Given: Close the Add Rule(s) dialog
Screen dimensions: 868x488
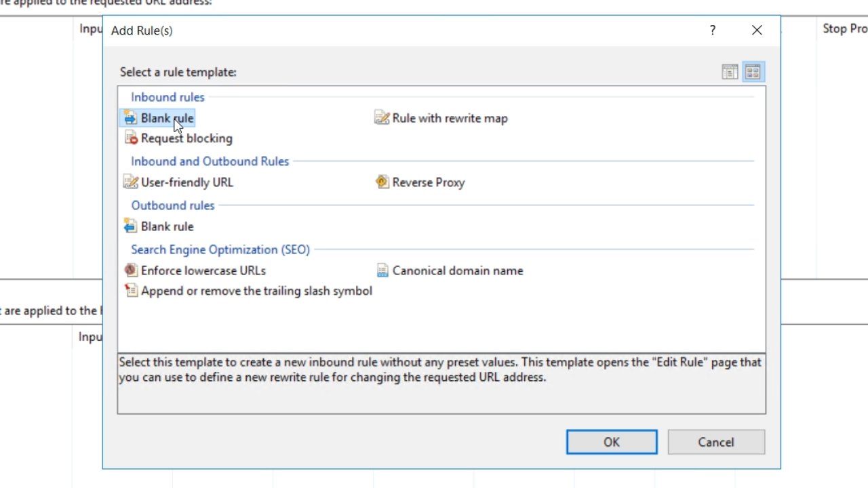Looking at the screenshot, I should 757,30.
